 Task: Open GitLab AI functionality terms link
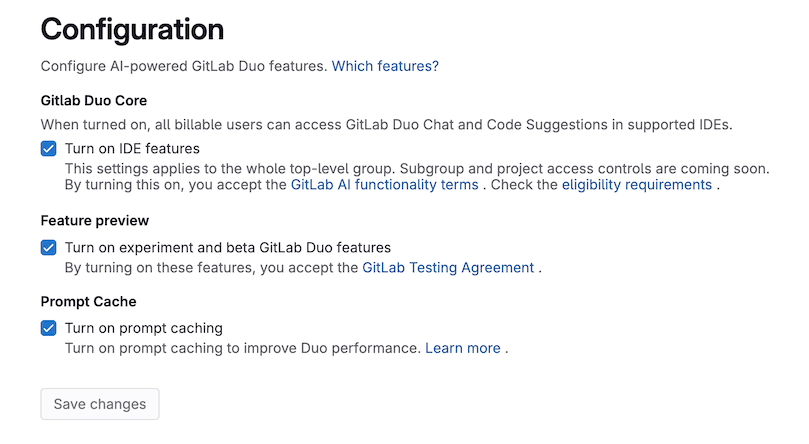pyautogui.click(x=385, y=185)
